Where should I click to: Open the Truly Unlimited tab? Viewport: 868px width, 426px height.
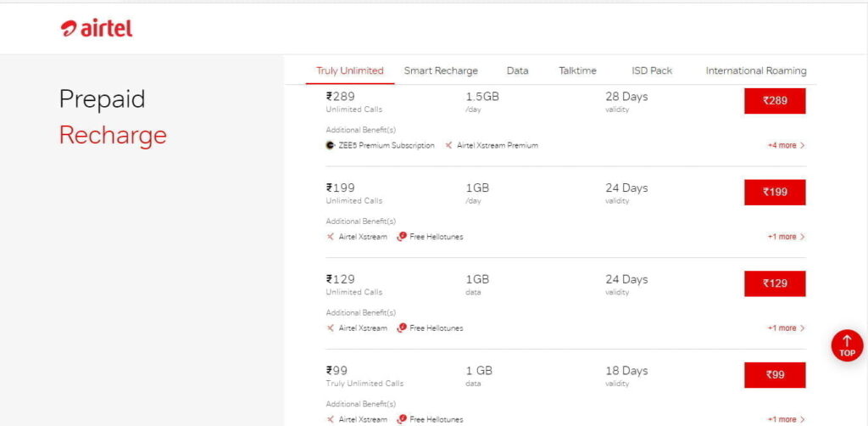[350, 71]
